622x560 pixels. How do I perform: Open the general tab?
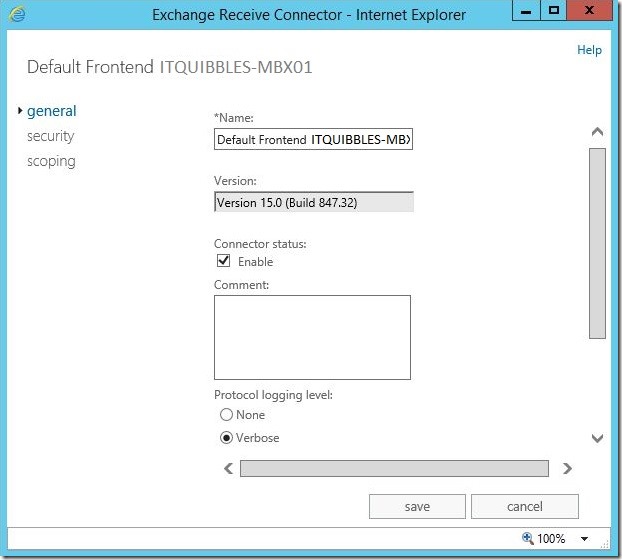click(52, 111)
